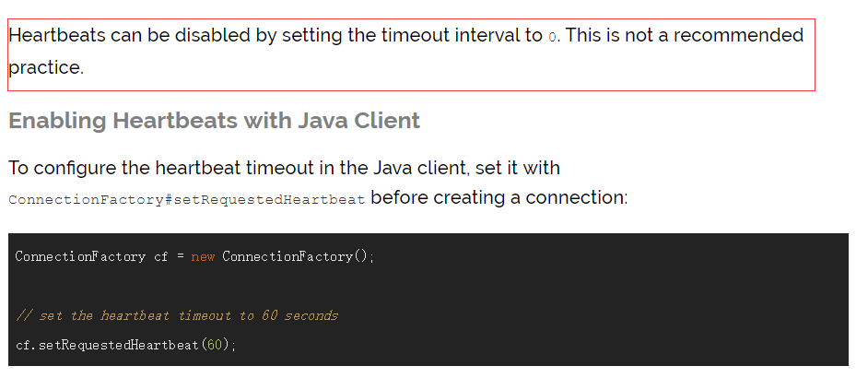
Task: Click the "cf" variable in the declaration line
Action: (160, 256)
